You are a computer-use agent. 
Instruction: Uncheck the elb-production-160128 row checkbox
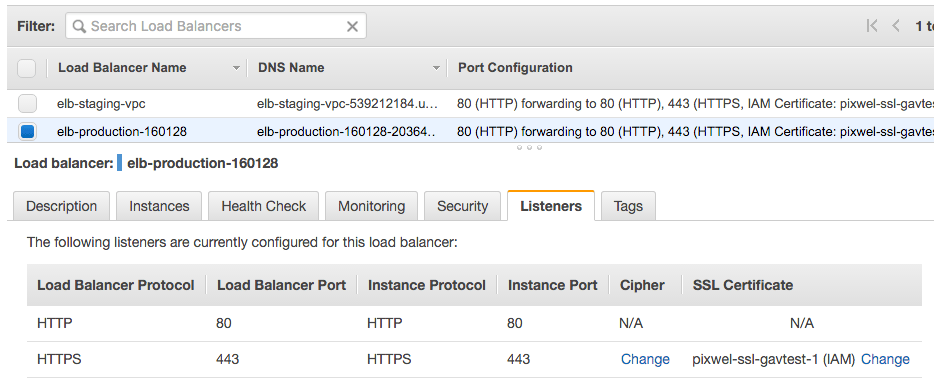[27, 131]
